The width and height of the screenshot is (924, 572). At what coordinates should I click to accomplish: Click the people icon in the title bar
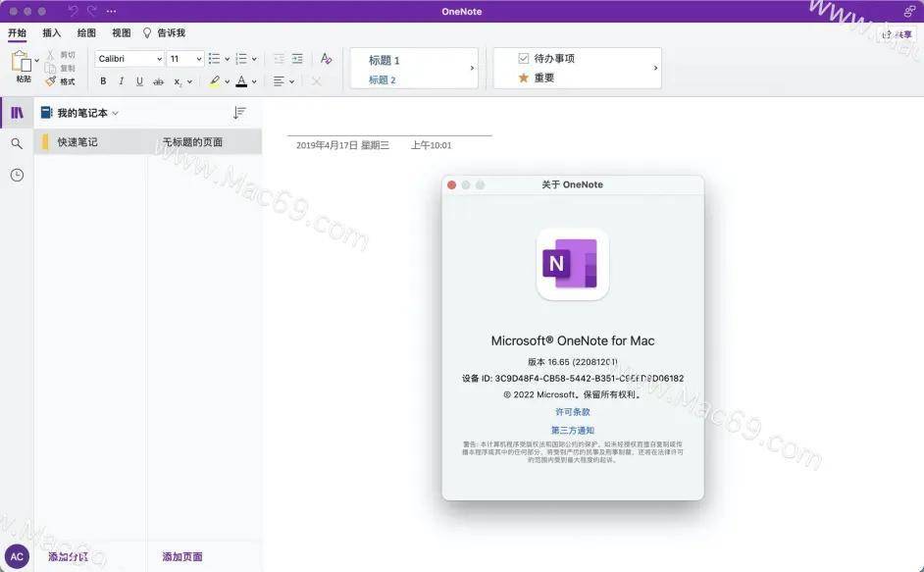pyautogui.click(x=910, y=11)
